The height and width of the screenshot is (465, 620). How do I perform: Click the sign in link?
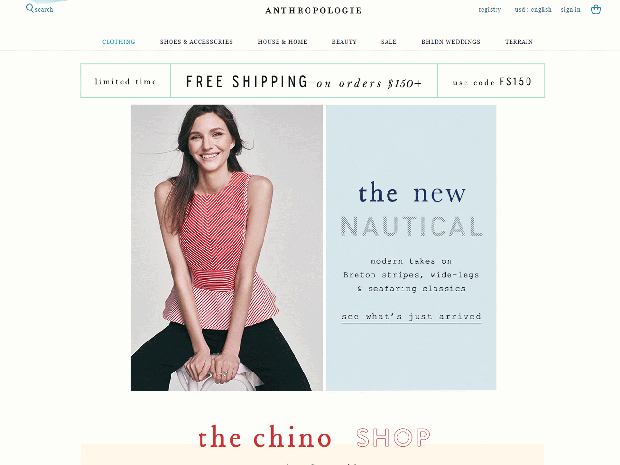(x=571, y=9)
